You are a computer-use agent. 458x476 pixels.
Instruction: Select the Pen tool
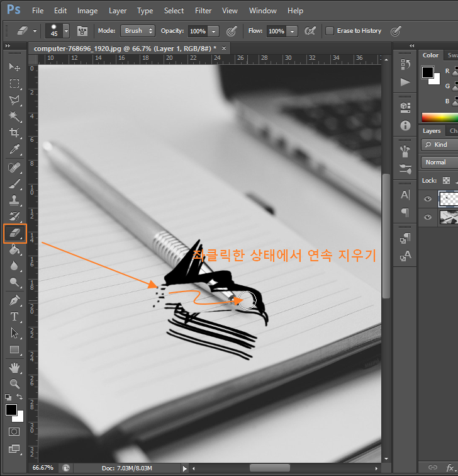(14, 300)
